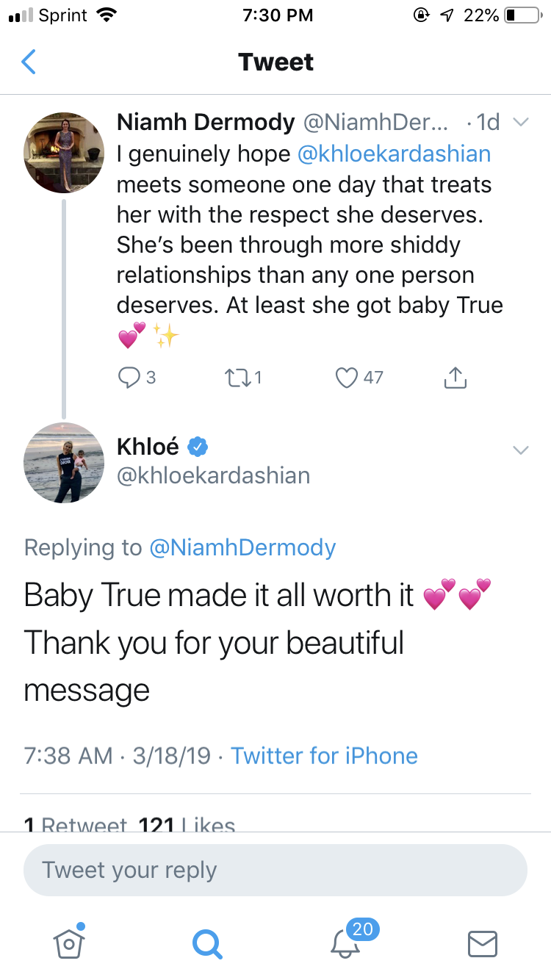View the 121 Likes list

187,824
